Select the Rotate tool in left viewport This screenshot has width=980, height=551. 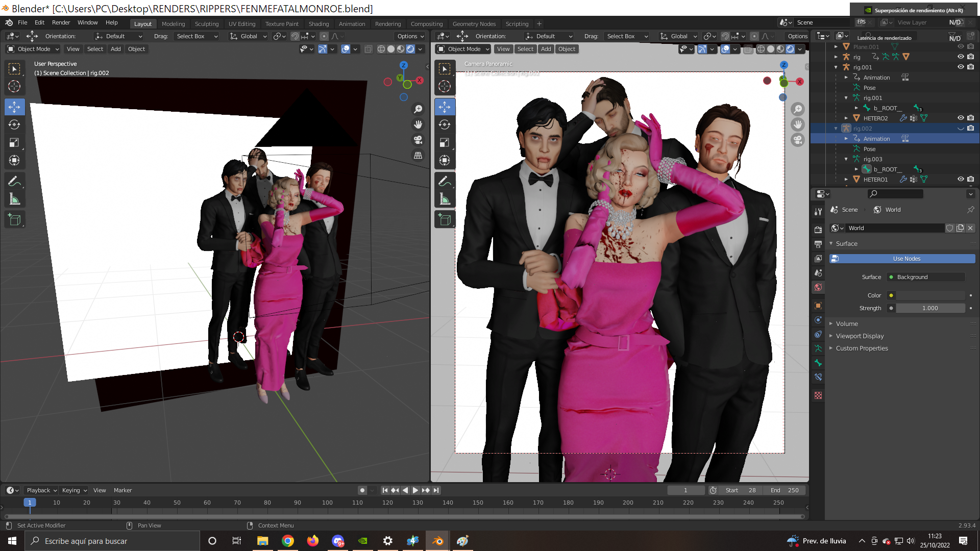[x=14, y=125]
